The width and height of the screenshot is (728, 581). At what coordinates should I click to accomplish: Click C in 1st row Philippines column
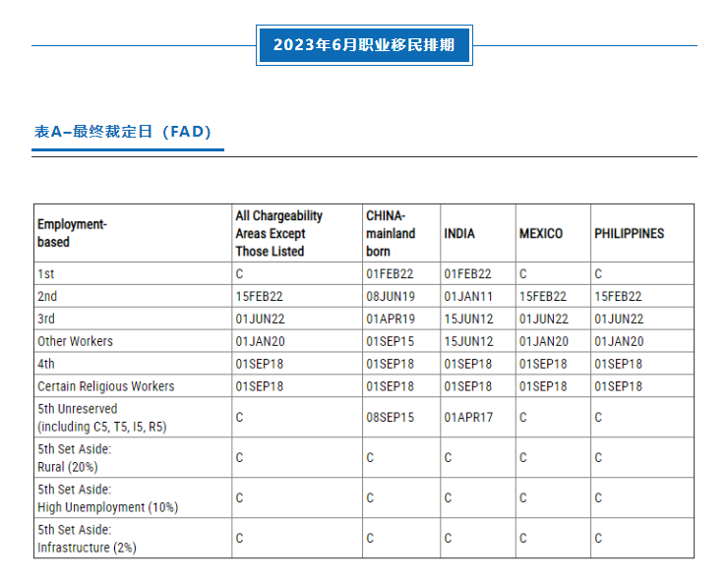(x=598, y=274)
